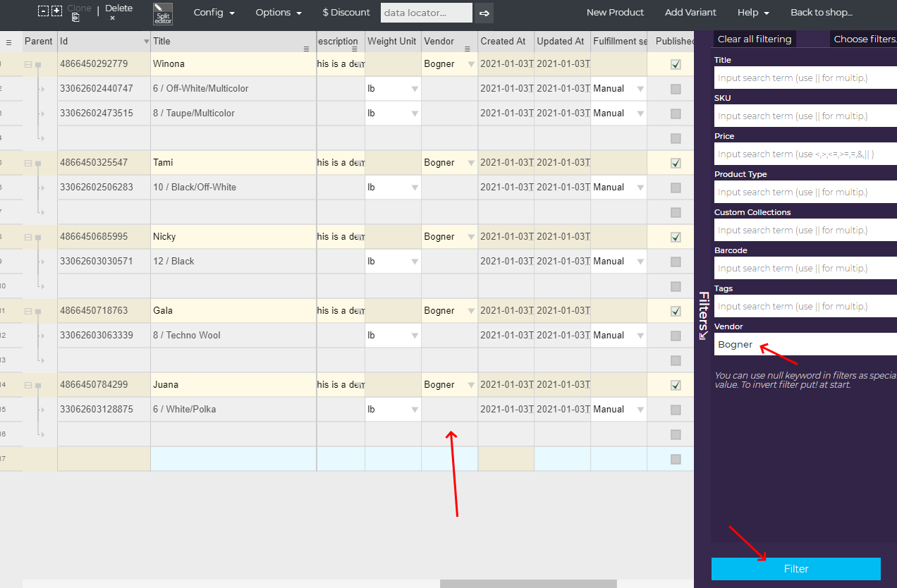Click the data locator arrow button
This screenshot has width=897, height=588.
[x=484, y=13]
